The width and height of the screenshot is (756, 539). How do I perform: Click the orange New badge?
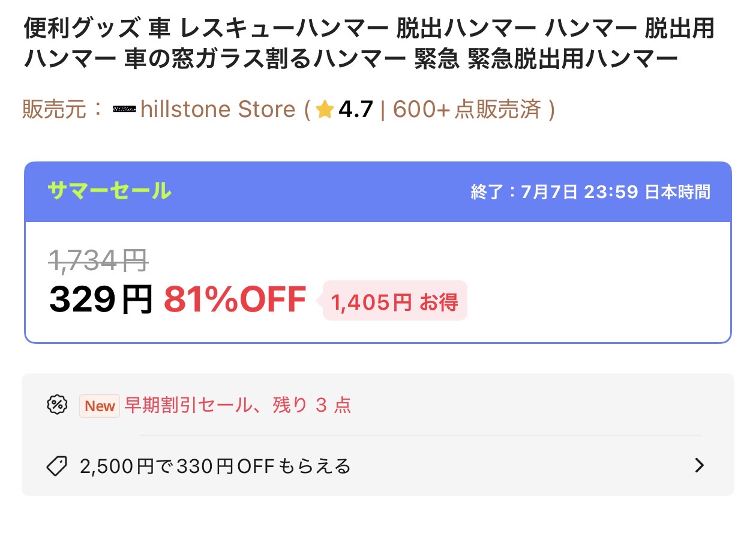[100, 406]
